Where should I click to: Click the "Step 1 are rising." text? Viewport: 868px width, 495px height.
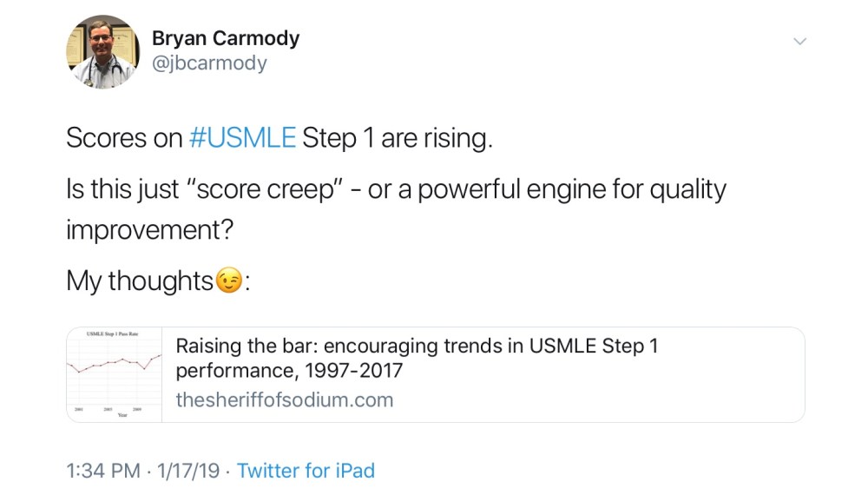[398, 139]
